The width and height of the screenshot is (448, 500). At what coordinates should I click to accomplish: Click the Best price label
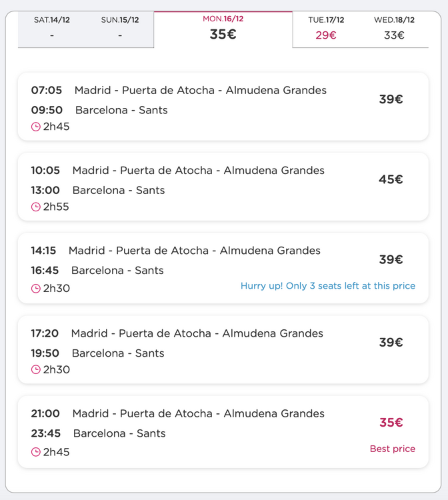tap(393, 449)
